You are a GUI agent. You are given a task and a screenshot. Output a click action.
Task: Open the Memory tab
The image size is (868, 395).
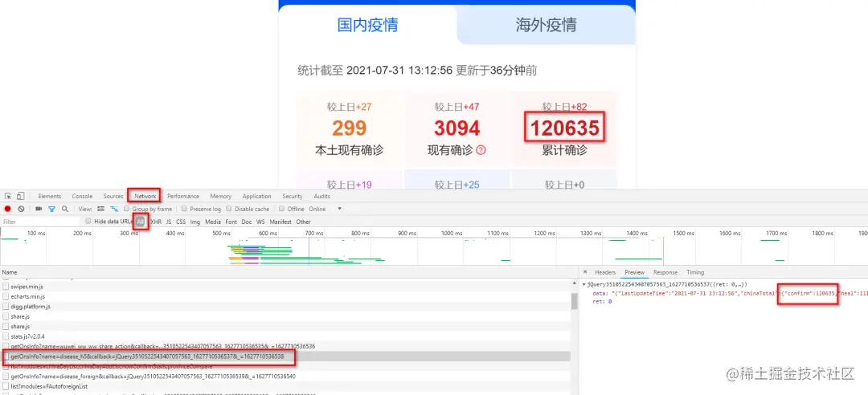pos(220,197)
